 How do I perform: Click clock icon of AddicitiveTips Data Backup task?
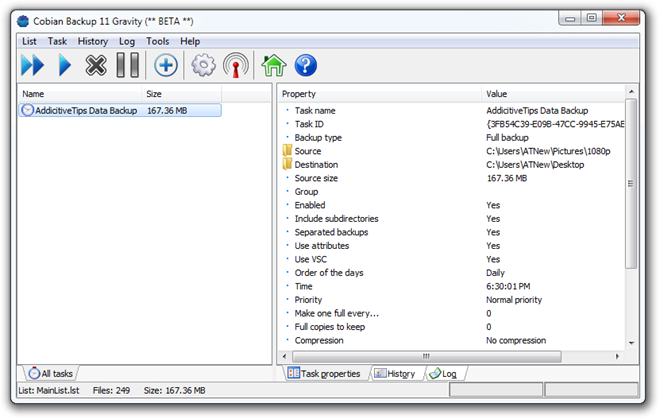[27, 110]
